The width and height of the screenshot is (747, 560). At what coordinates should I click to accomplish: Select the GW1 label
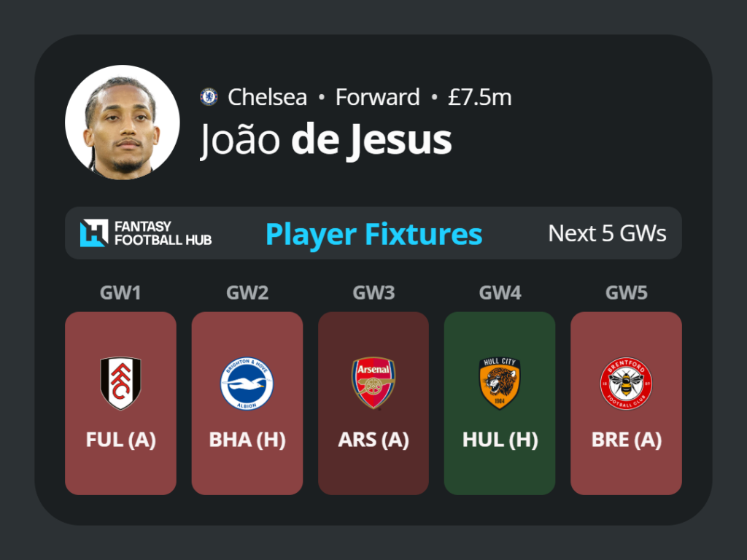[120, 292]
